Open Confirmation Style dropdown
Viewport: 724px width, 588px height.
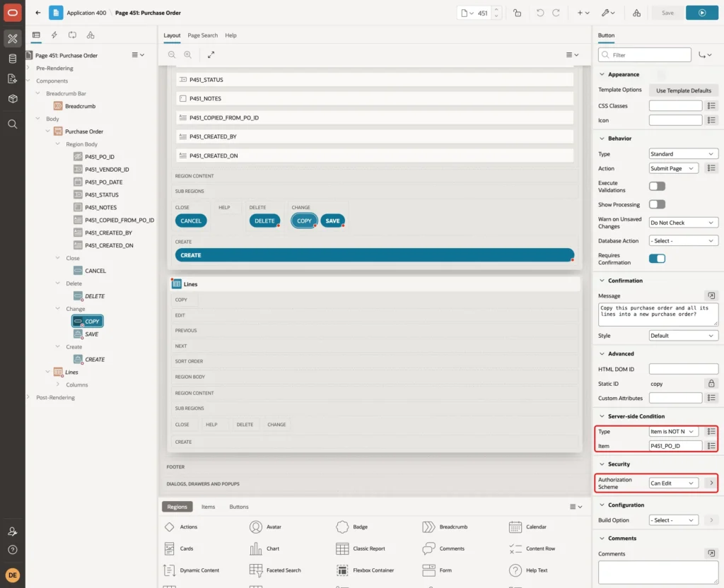[x=684, y=336]
